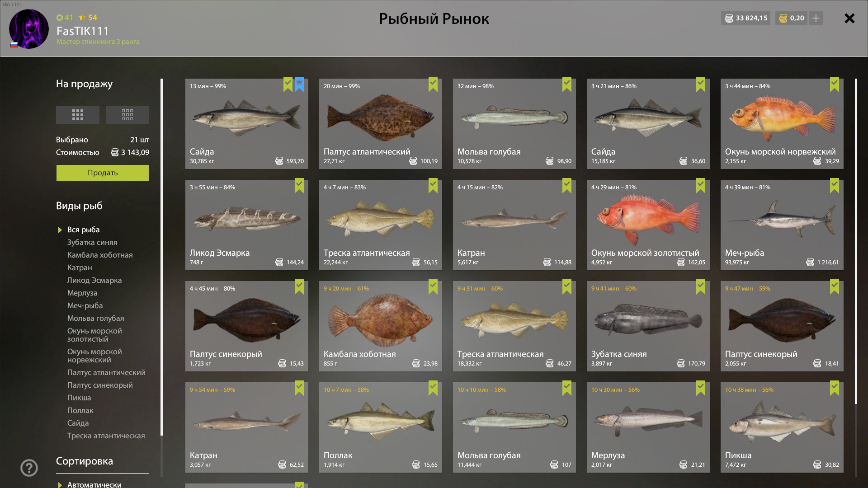This screenshot has width=868, height=488.
Task: Uncheck the green mark on Палтус атлантический
Action: 433,84
